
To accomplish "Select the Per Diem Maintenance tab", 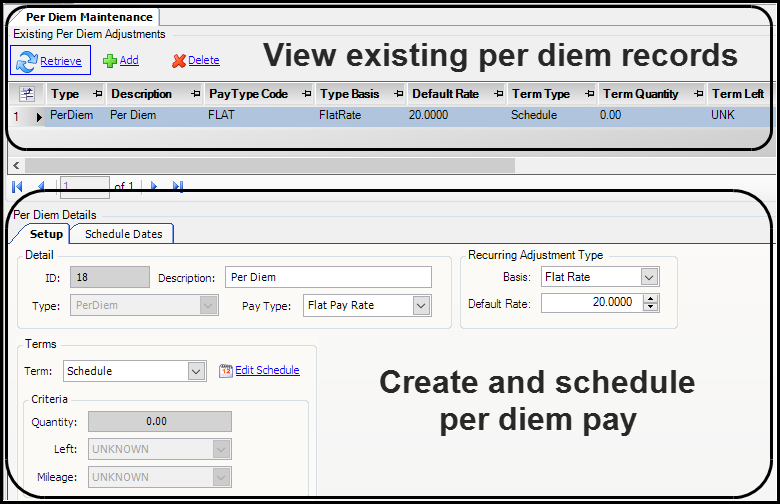I will click(89, 17).
